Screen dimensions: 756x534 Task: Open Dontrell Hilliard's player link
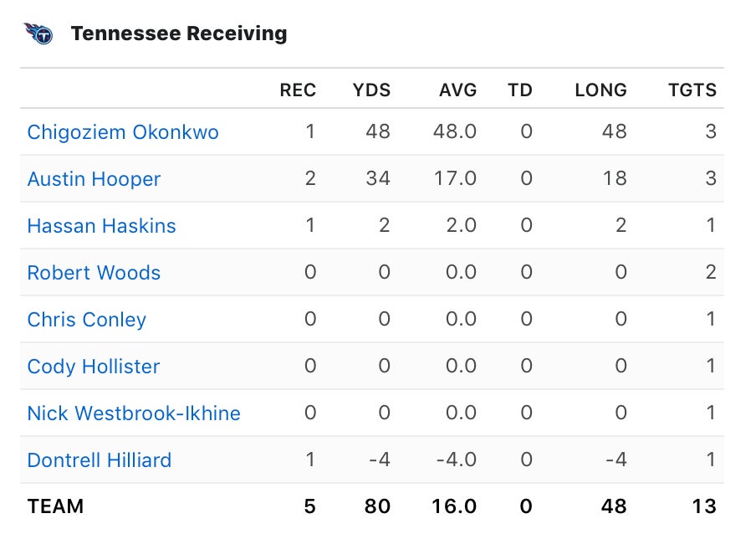(100, 460)
